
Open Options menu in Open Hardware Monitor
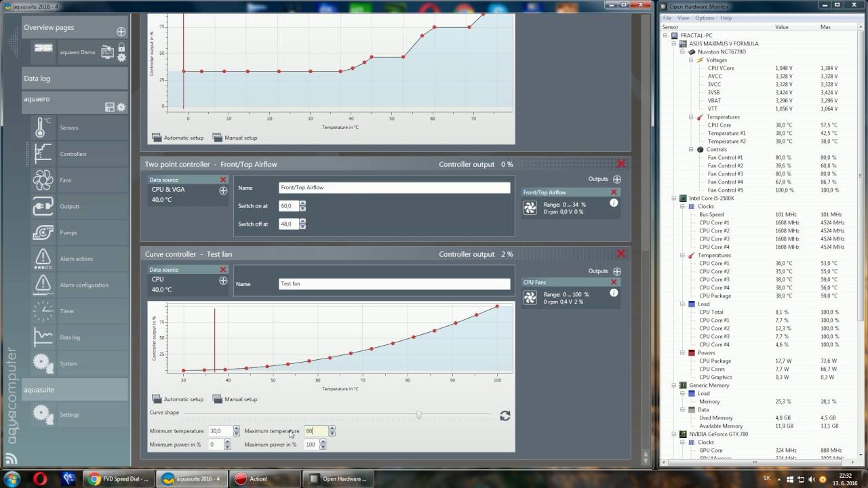point(705,18)
